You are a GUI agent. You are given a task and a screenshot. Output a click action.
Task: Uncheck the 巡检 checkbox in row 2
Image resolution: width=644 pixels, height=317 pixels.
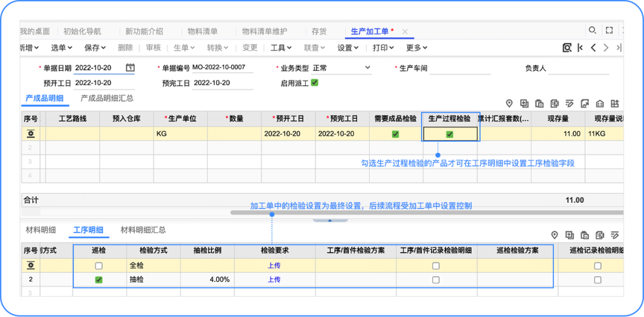99,279
